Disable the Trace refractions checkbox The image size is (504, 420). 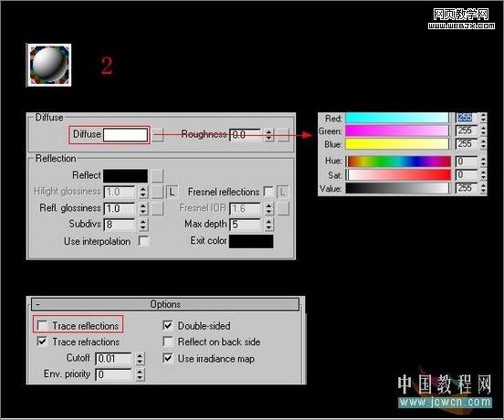(42, 341)
